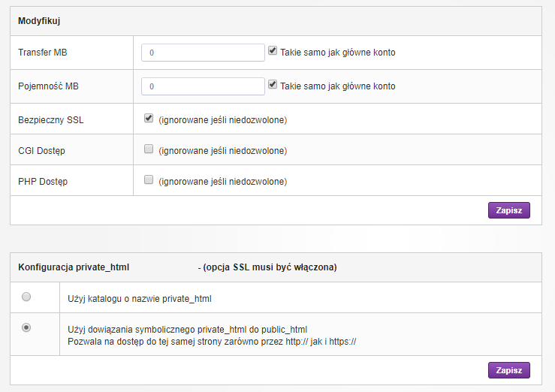Save the private_html configuration with Zapisz

click(x=508, y=370)
